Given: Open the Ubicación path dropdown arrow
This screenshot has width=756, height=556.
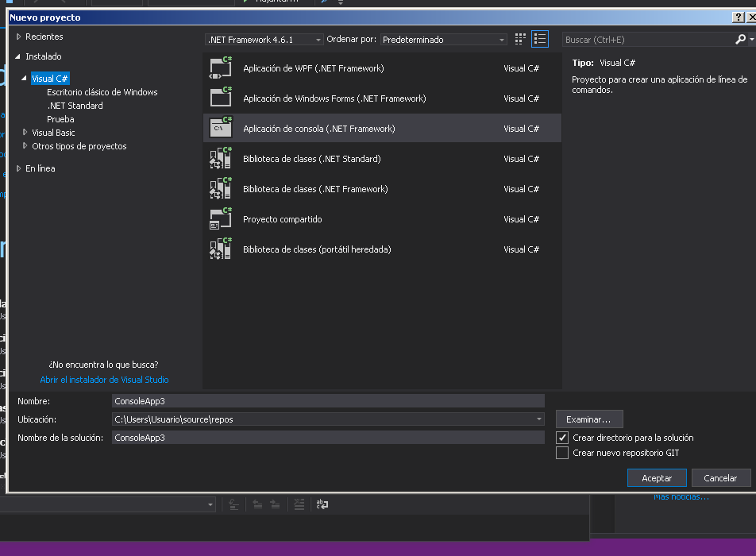Looking at the screenshot, I should point(539,419).
